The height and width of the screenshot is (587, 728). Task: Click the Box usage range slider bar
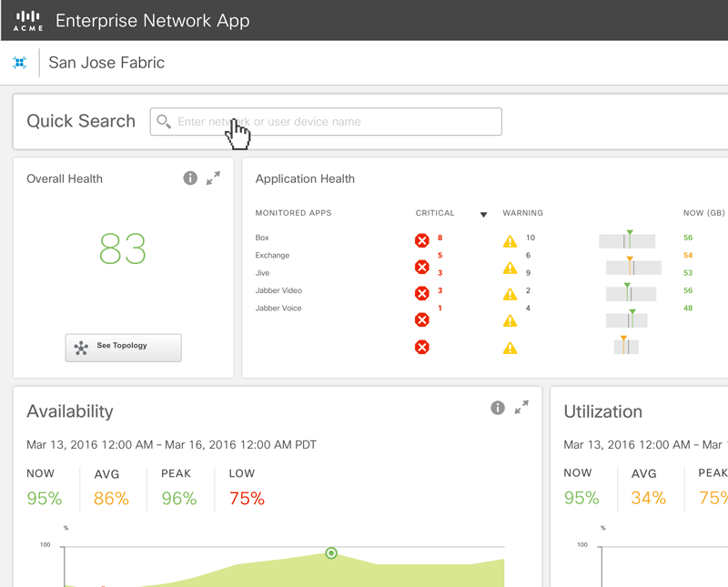pyautogui.click(x=626, y=240)
